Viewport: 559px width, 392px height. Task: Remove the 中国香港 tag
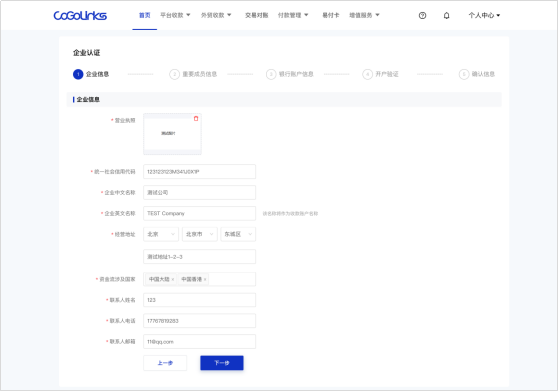point(205,279)
